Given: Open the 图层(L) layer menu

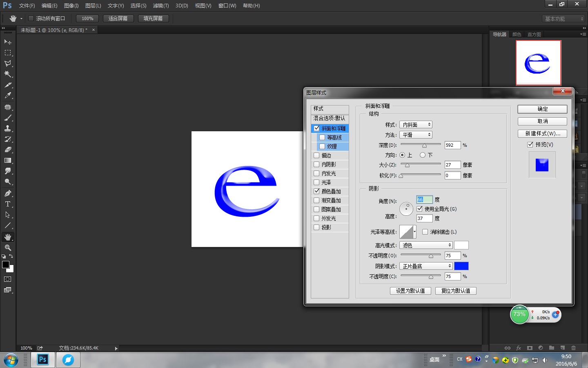Looking at the screenshot, I should (x=93, y=6).
